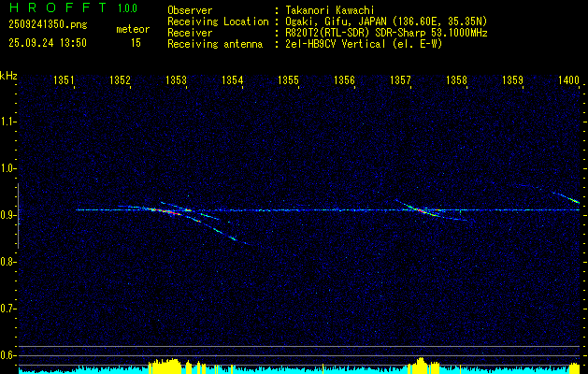The width and height of the screenshot is (588, 374).
Task: Click time marker 1353 on the time axis
Action: point(177,80)
